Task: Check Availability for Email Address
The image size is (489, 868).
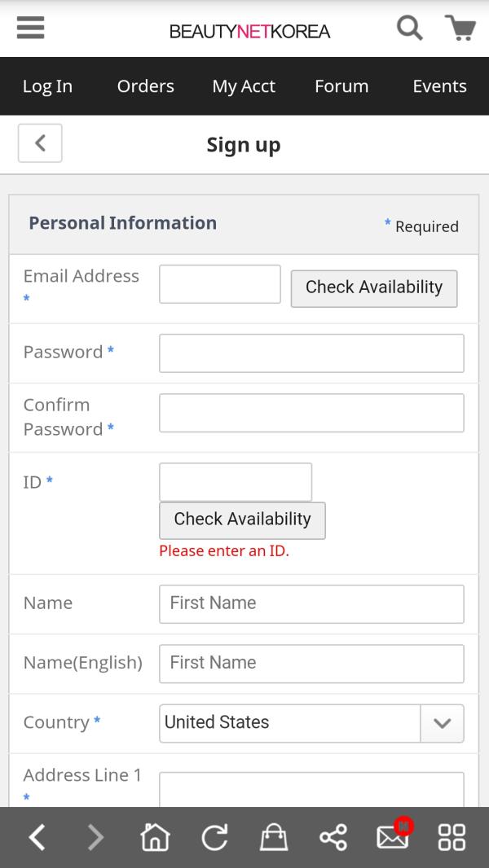Action: tap(374, 288)
